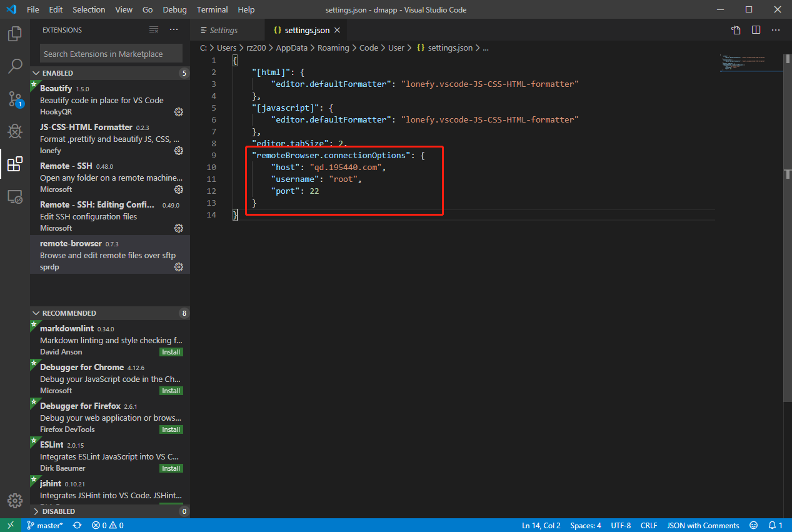Open the Go menu

(x=148, y=10)
